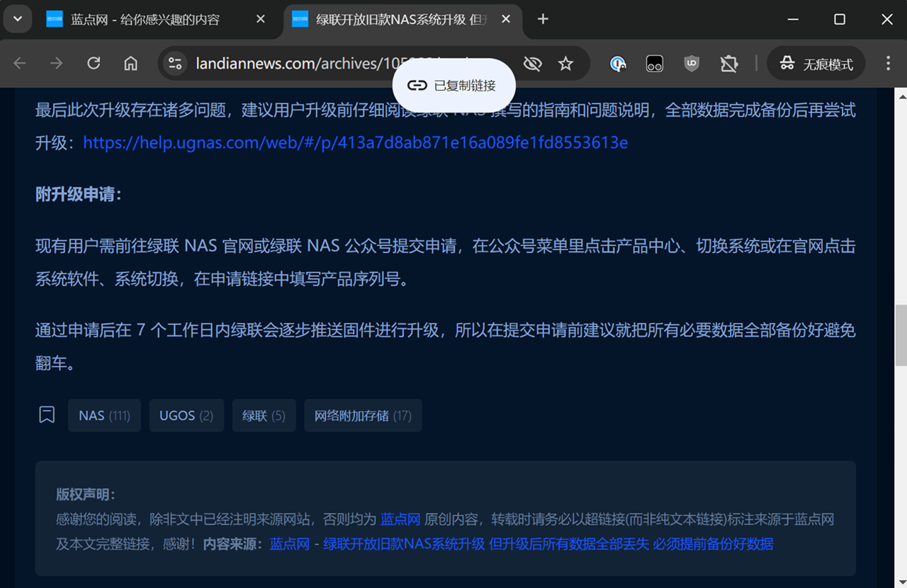The image size is (907, 588).
Task: Open the 绿联 (5) tag
Action: click(x=264, y=415)
